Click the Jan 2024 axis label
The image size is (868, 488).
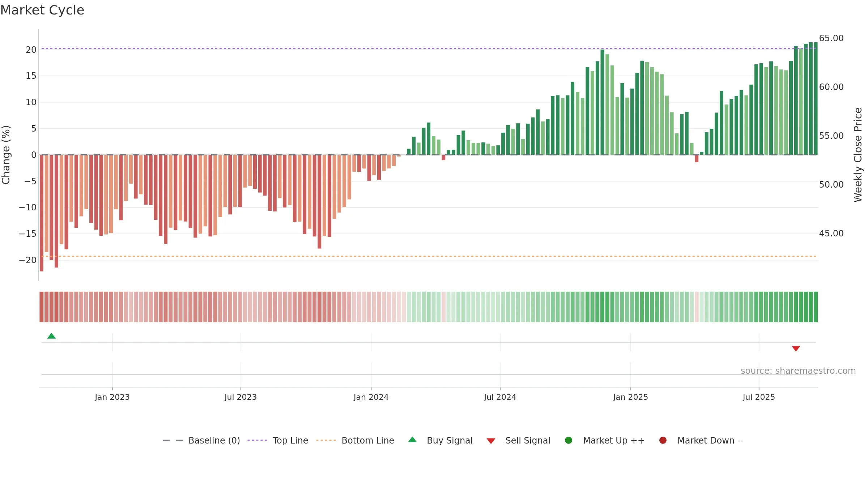click(x=371, y=397)
